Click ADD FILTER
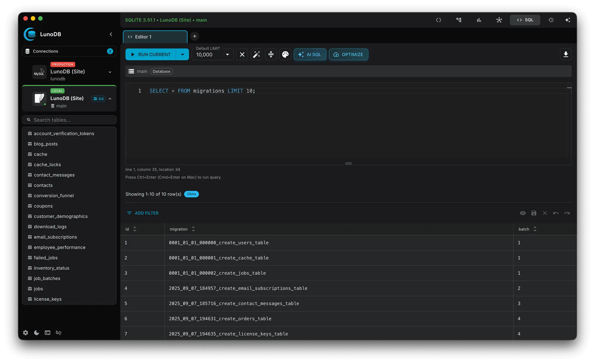The image size is (595, 364). pyautogui.click(x=143, y=213)
